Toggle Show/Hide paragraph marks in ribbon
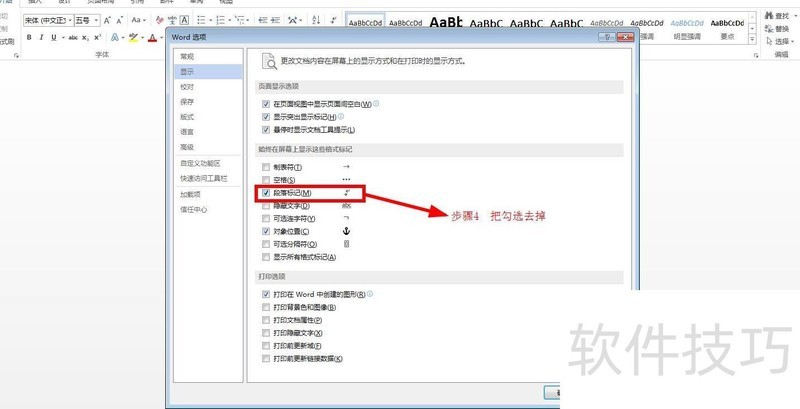 pos(333,20)
